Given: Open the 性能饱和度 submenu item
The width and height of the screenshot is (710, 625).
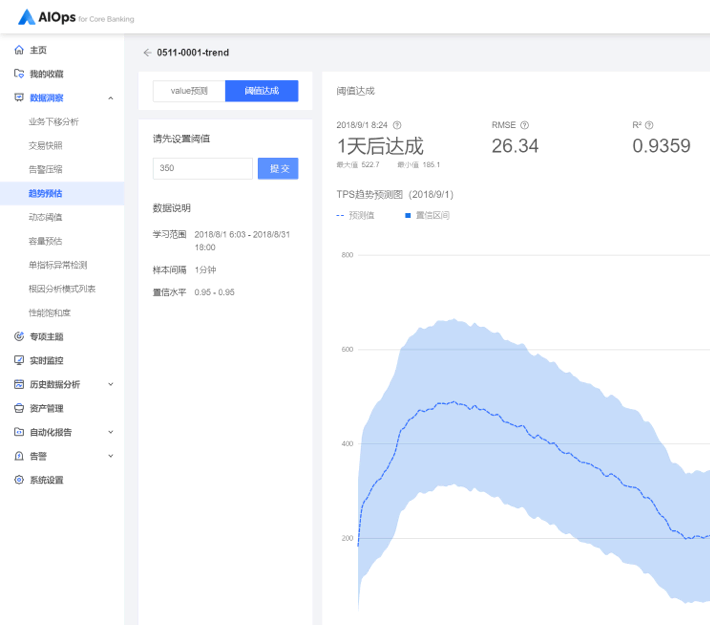Looking at the screenshot, I should coord(49,312).
